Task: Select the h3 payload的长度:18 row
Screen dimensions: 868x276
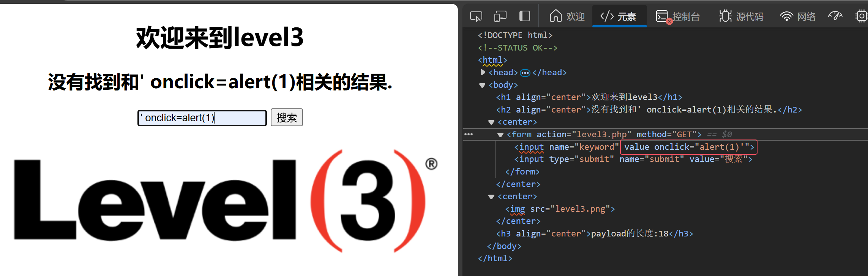Action: point(594,234)
